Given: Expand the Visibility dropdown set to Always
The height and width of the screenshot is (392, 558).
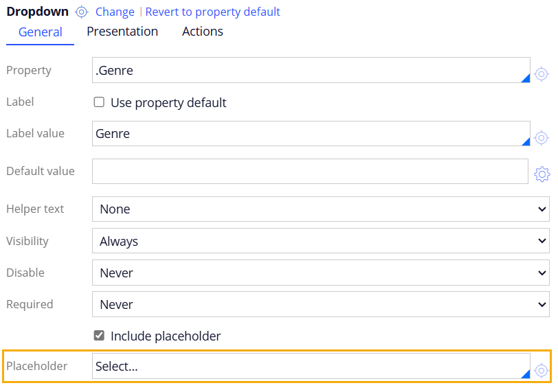Looking at the screenshot, I should point(320,241).
